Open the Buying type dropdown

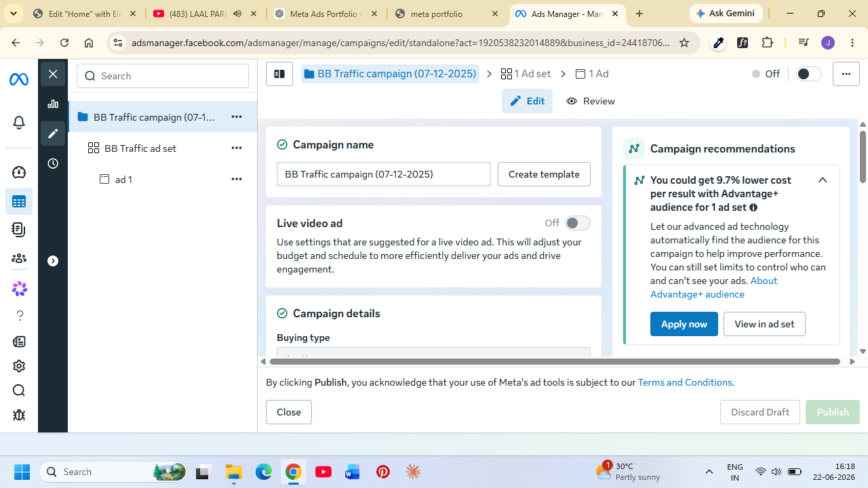[x=433, y=352]
